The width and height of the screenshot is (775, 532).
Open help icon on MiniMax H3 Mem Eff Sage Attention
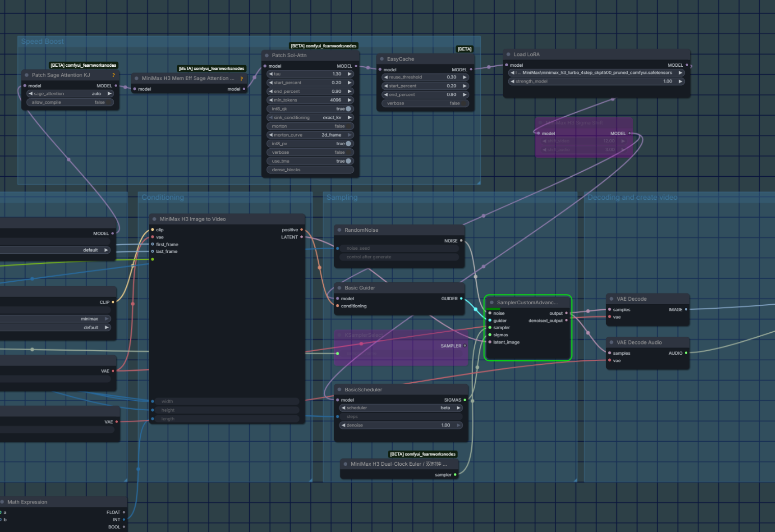[x=241, y=78]
